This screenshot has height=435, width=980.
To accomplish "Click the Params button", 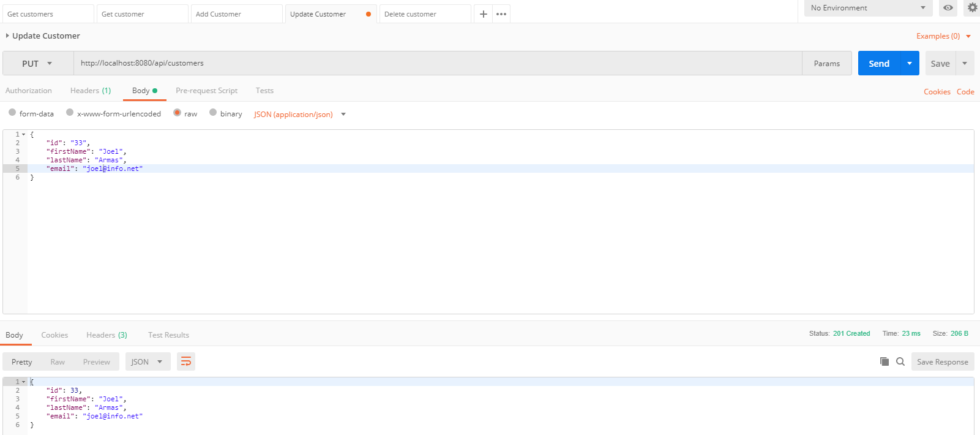I will pos(827,63).
